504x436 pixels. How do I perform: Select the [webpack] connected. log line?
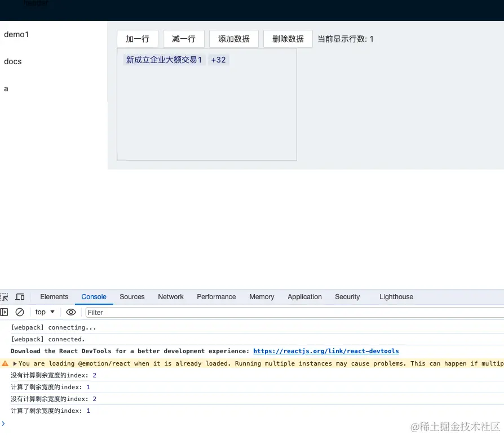(48, 339)
